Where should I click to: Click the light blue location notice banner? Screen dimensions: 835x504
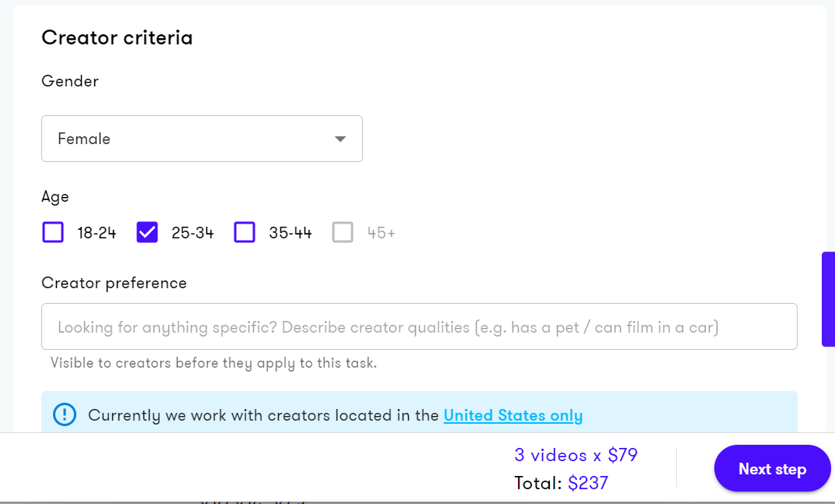[x=419, y=414]
